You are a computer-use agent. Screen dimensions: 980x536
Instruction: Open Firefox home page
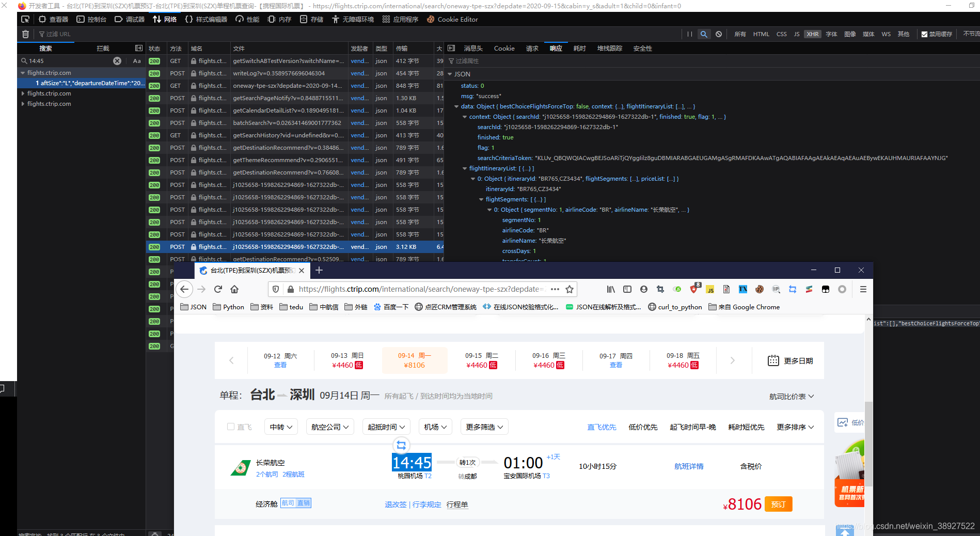pos(234,289)
